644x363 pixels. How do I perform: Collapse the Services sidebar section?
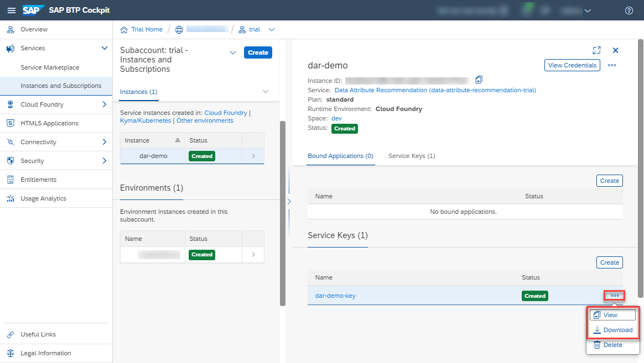[105, 49]
